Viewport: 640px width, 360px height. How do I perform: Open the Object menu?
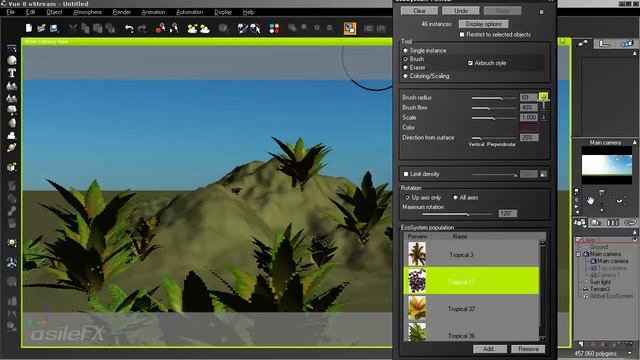54,12
